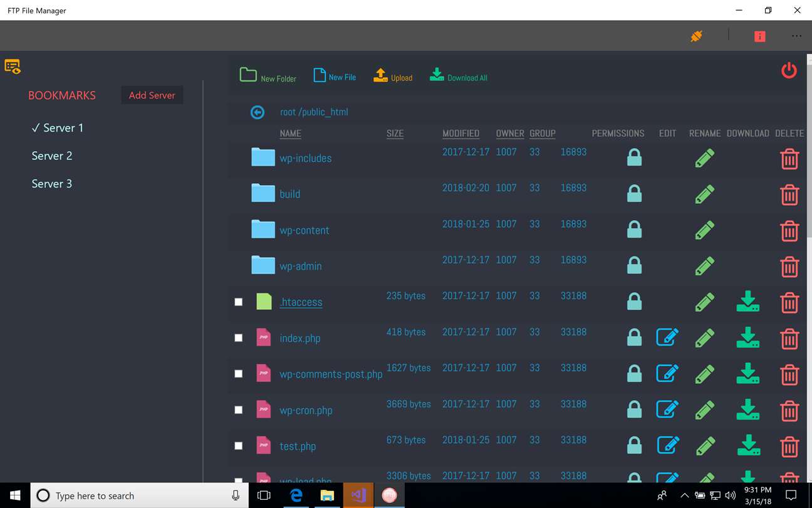The width and height of the screenshot is (812, 508).
Task: Click the Upload button
Action: pos(393,76)
